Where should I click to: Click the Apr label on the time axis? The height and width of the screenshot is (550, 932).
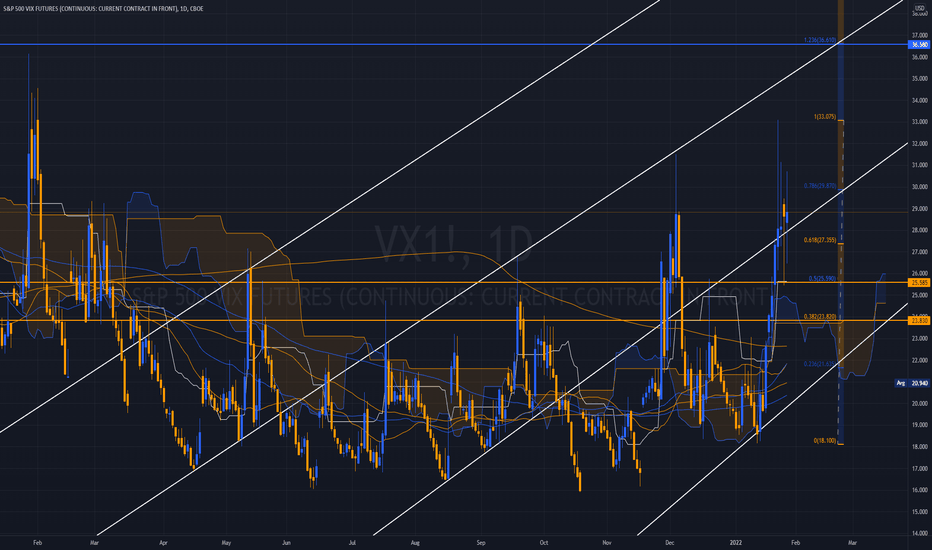[163, 543]
